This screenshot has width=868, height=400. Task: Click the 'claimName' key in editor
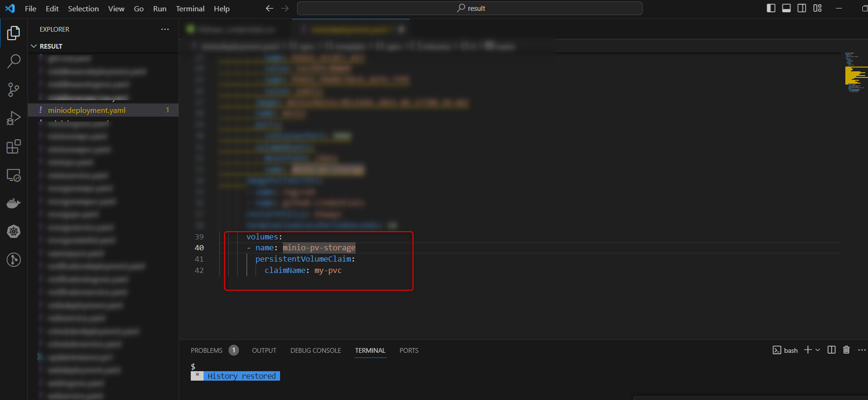[285, 270]
